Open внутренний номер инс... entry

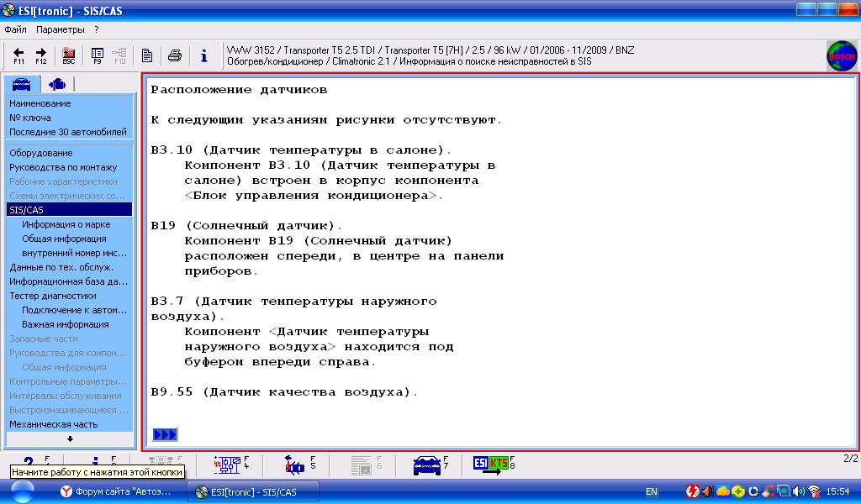75,253
